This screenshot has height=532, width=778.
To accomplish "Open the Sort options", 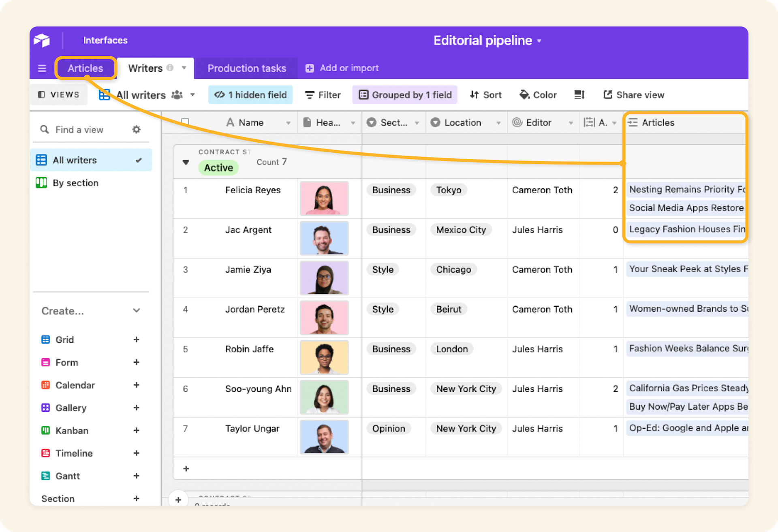I will (x=485, y=94).
